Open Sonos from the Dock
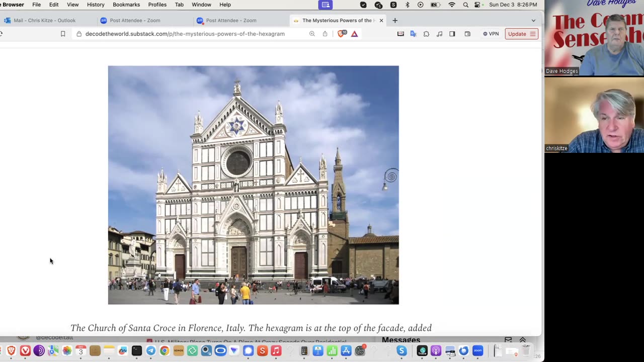This screenshot has width=644, height=362. (179, 351)
